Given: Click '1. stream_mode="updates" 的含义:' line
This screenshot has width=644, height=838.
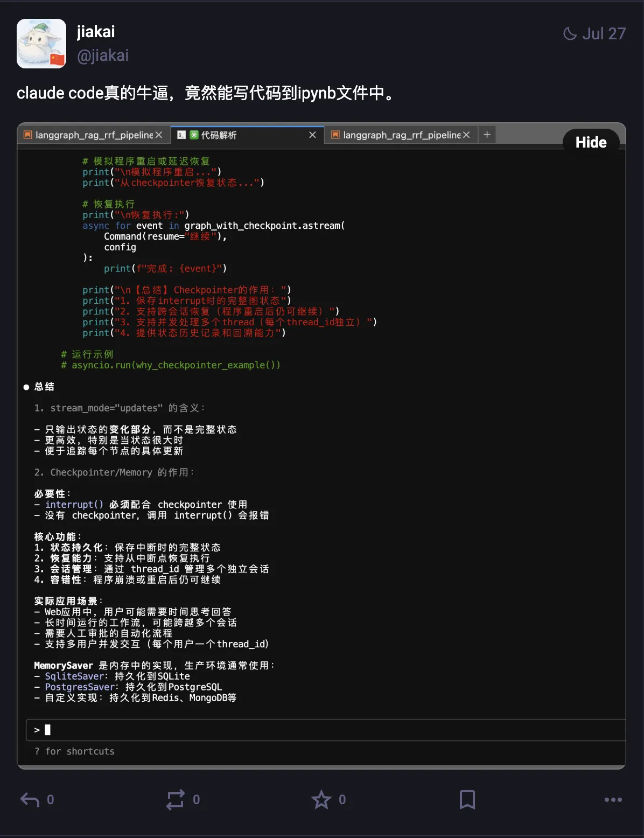Looking at the screenshot, I should [x=120, y=408].
